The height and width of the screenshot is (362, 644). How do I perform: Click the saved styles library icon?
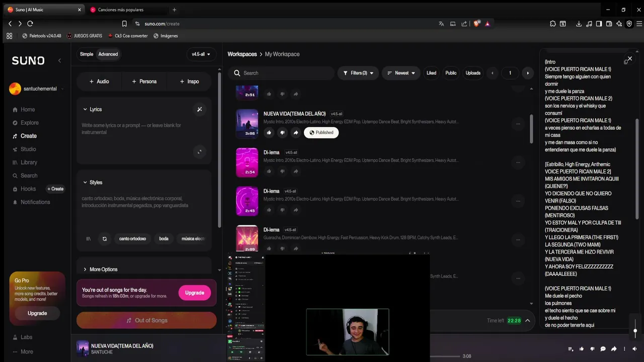(89, 239)
